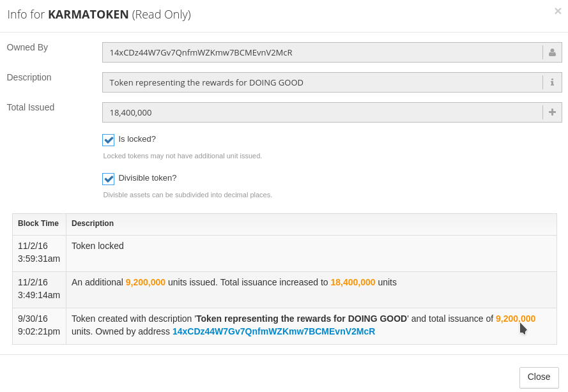Click the Description column header in table
This screenshot has width=568, height=392.
(x=93, y=223)
